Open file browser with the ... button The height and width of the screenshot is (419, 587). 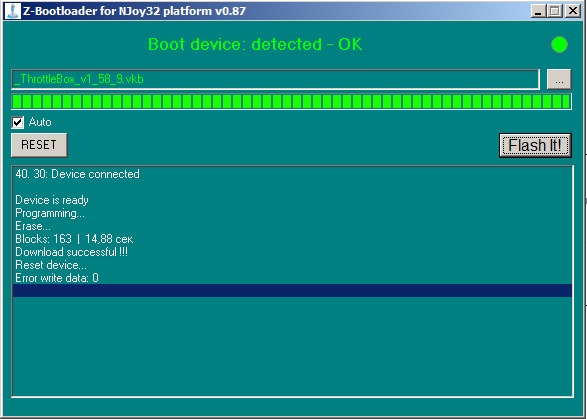tap(559, 79)
